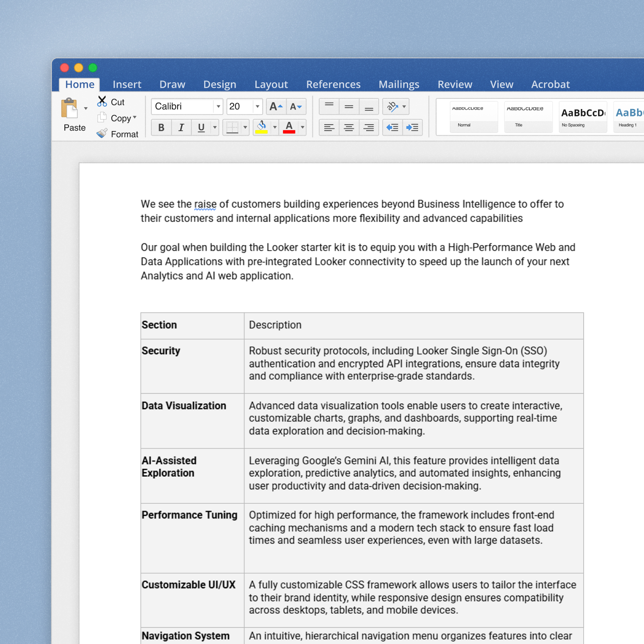Click the Paste clipboard icon

click(x=69, y=108)
